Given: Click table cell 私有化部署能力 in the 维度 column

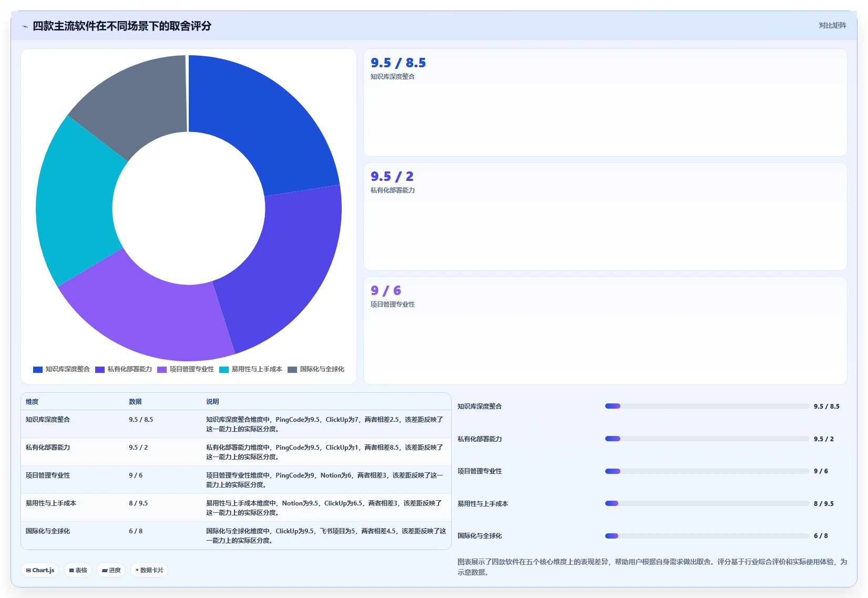Looking at the screenshot, I should (48, 448).
